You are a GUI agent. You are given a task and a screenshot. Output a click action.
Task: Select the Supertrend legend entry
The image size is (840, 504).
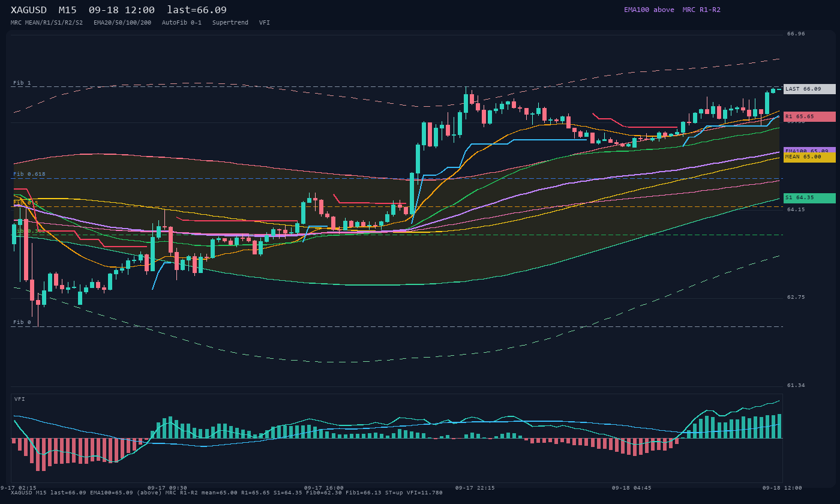pyautogui.click(x=230, y=23)
